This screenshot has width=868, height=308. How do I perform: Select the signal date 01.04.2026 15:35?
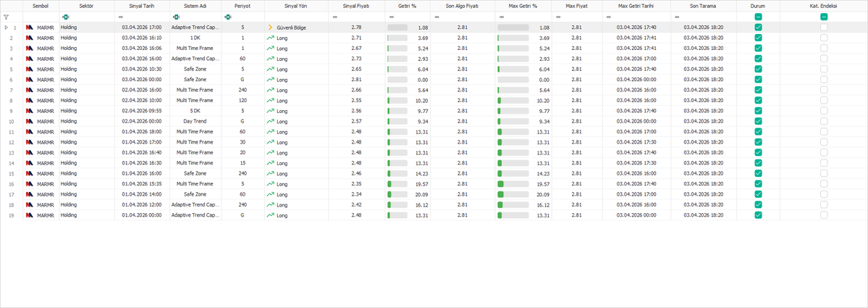pyautogui.click(x=142, y=184)
